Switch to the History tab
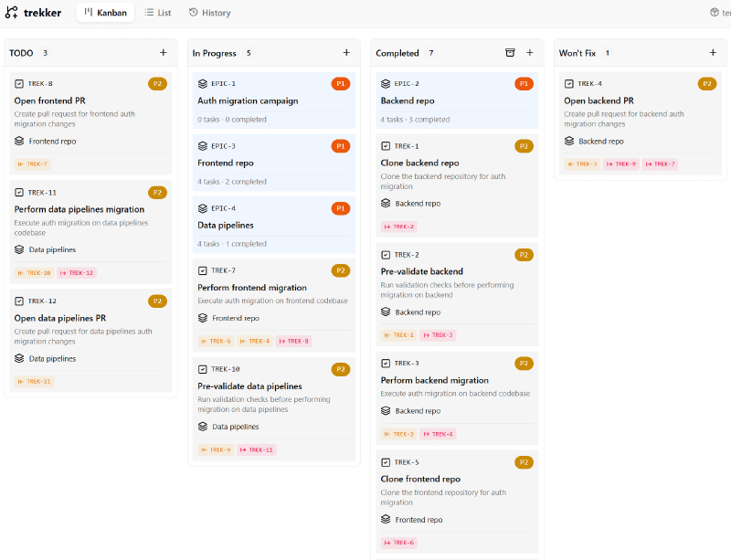 (212, 13)
